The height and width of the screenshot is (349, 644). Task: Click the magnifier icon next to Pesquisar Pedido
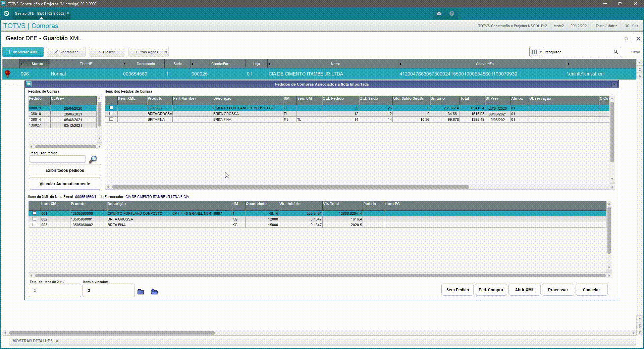click(x=93, y=159)
